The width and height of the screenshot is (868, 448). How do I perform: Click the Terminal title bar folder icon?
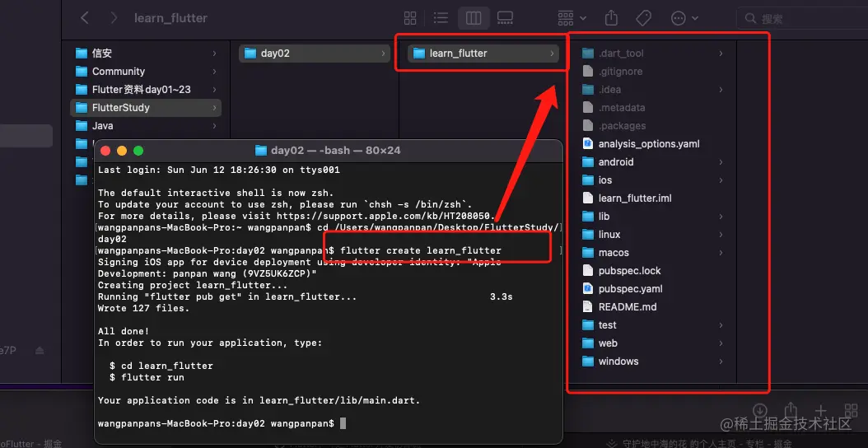click(261, 151)
